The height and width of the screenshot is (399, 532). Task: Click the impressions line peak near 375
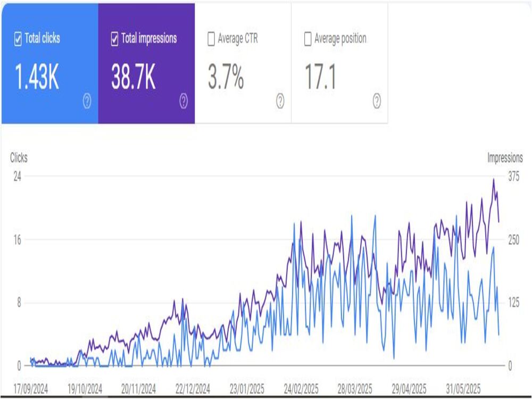point(493,180)
